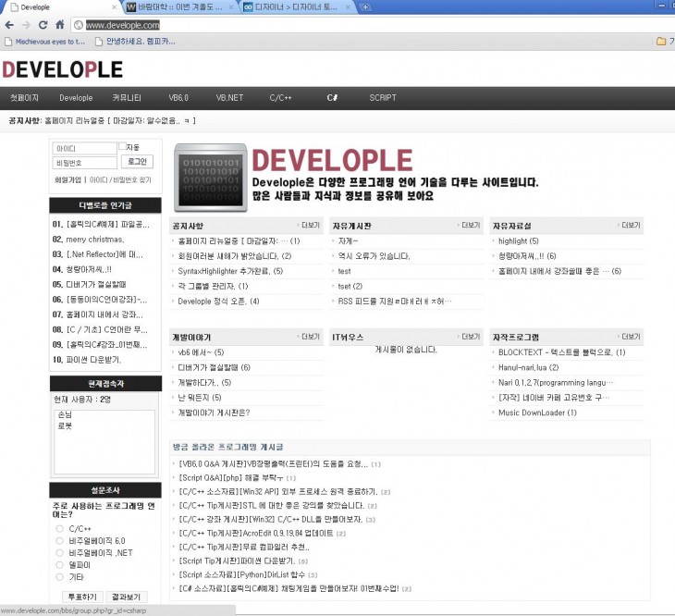Screen dimensions: 675x616
Task: Go to the browser home icon
Action: (59, 25)
